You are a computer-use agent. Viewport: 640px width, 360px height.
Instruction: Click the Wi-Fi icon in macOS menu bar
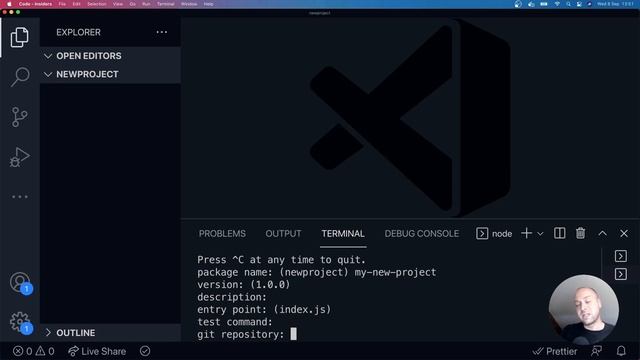pyautogui.click(x=557, y=4)
